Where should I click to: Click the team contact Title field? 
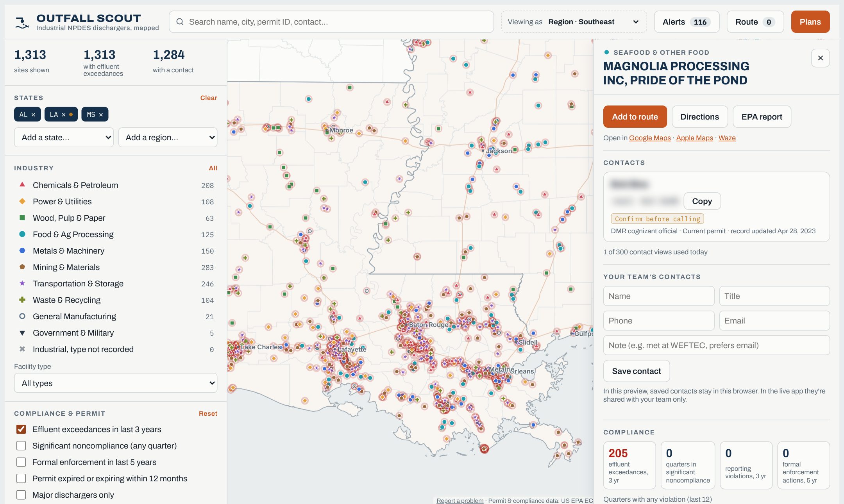tap(774, 296)
